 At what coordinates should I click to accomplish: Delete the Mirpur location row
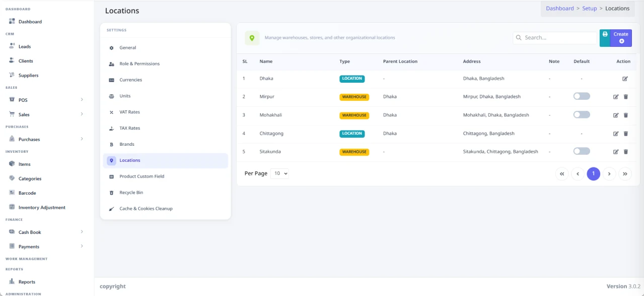point(626,97)
